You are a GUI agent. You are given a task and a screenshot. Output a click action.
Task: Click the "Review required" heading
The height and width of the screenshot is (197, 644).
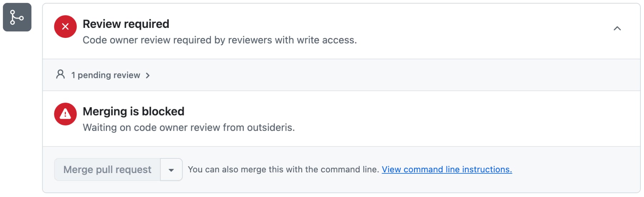126,24
